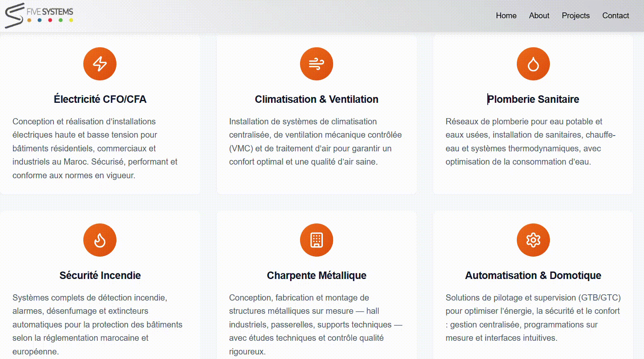Click the Sécurité Incendie heading
This screenshot has width=644, height=359.
click(x=100, y=275)
